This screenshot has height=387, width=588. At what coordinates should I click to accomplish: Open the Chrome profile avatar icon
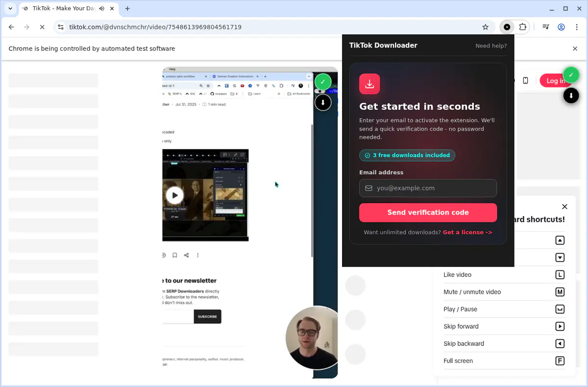(x=562, y=27)
